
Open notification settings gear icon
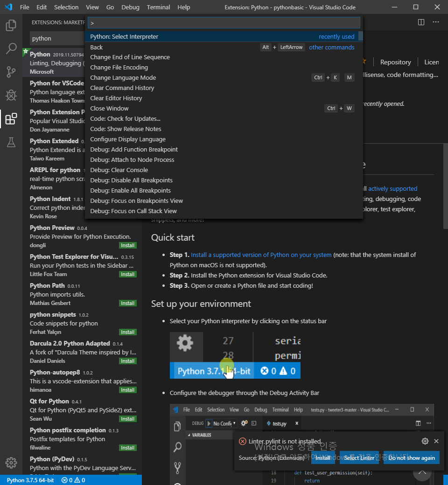point(425,441)
